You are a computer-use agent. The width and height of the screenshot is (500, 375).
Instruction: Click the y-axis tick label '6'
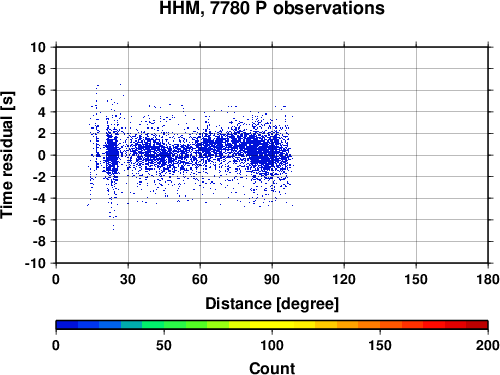[42, 91]
